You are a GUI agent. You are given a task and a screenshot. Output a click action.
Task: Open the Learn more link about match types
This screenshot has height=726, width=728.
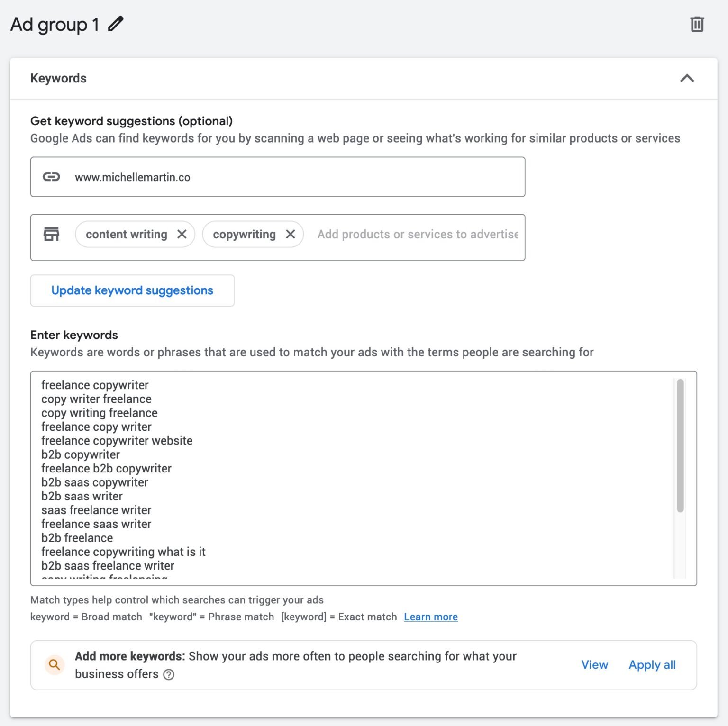[x=430, y=617]
